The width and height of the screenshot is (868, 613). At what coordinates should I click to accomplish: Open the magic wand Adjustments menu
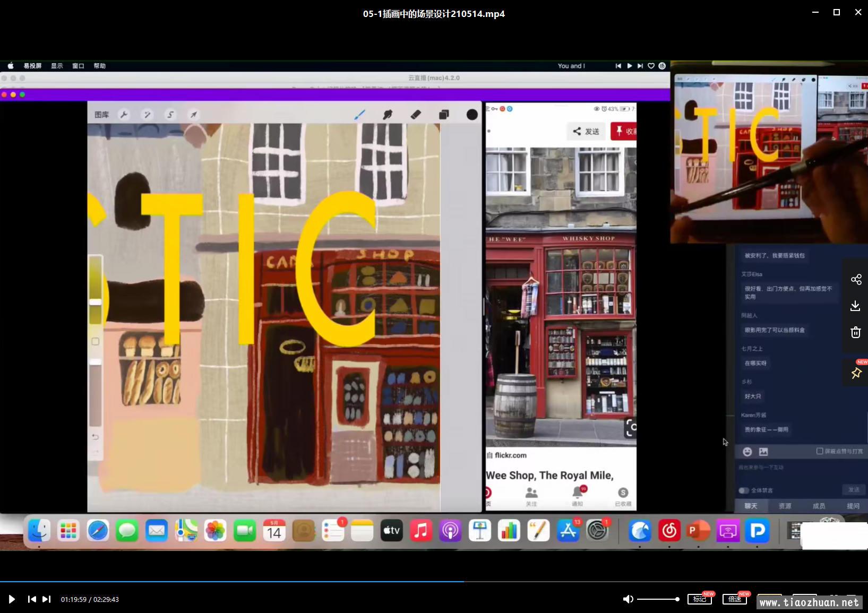point(147,115)
